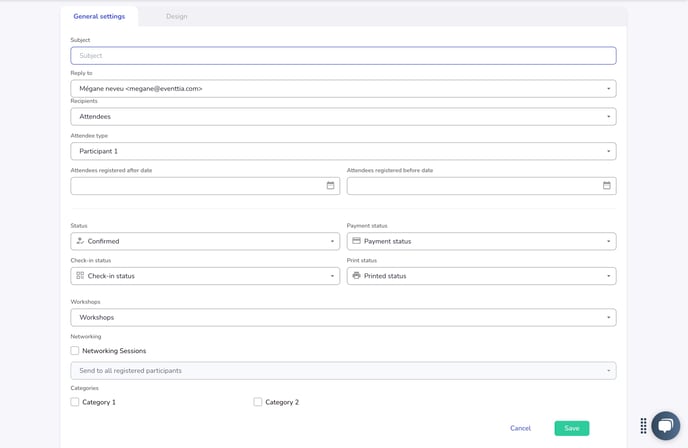Enable the Networking Sessions checkbox
The height and width of the screenshot is (448, 688).
coord(75,351)
